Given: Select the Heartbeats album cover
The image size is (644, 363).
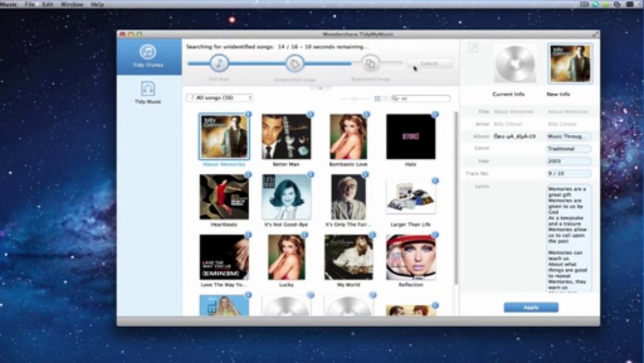Looking at the screenshot, I should (224, 197).
